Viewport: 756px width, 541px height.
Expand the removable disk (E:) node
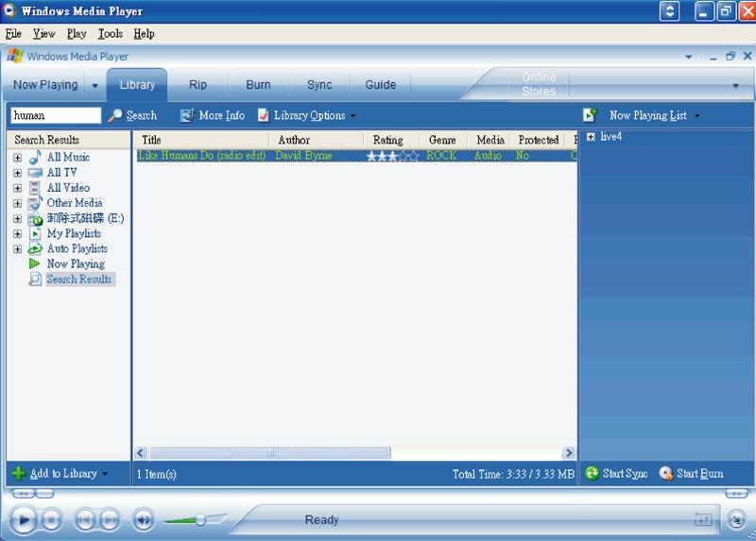point(17,219)
